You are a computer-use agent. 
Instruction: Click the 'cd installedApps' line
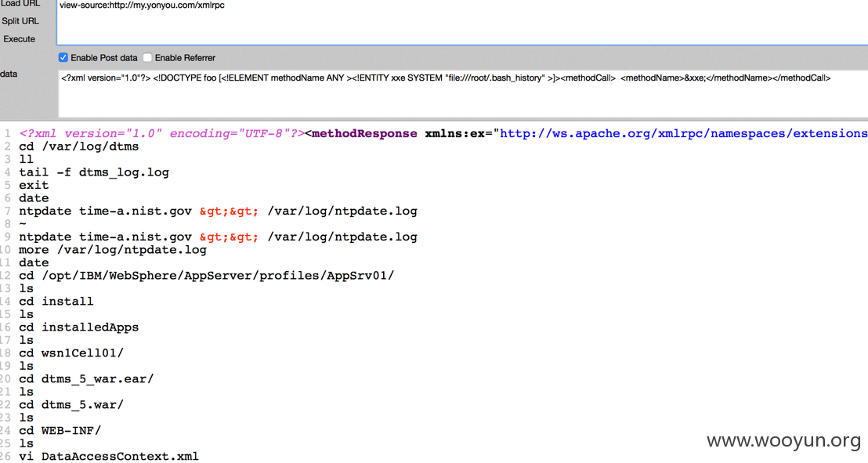78,327
